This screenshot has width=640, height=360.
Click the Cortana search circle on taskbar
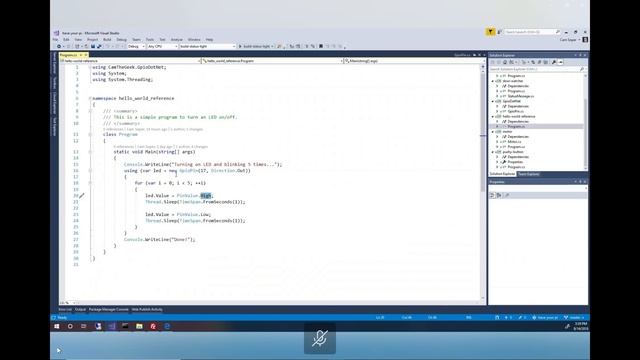click(70, 326)
